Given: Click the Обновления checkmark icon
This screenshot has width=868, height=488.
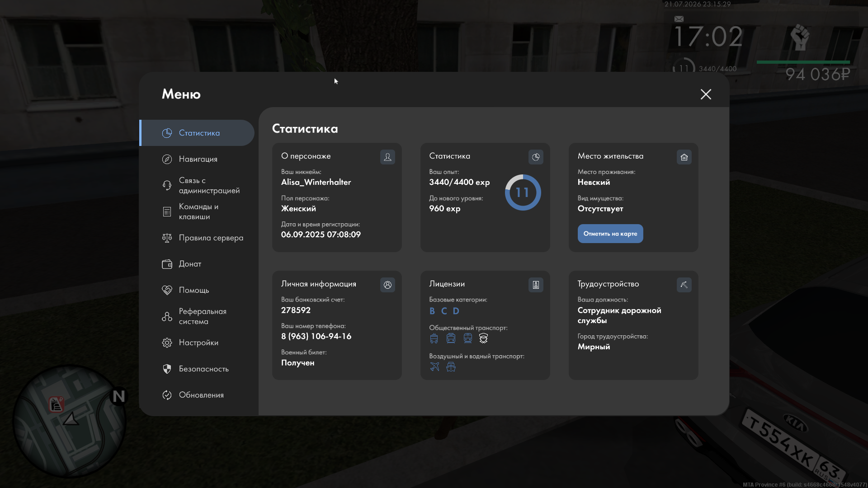Looking at the screenshot, I should click(x=167, y=395).
